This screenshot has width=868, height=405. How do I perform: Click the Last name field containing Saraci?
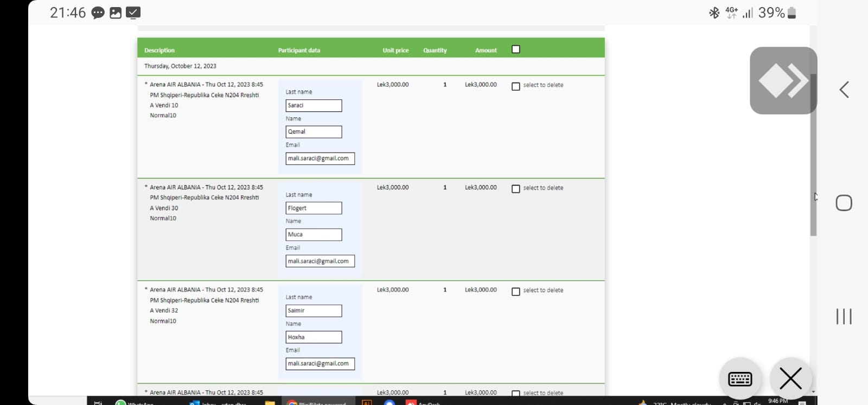pyautogui.click(x=314, y=105)
